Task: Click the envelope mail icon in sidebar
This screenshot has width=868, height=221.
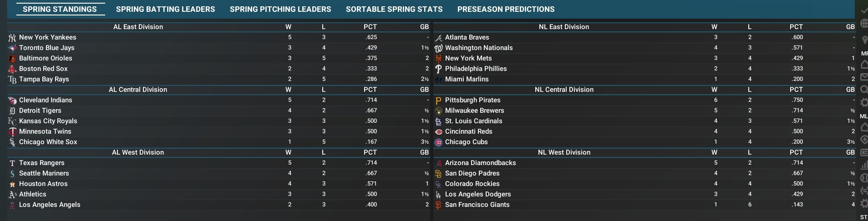Action: click(864, 77)
